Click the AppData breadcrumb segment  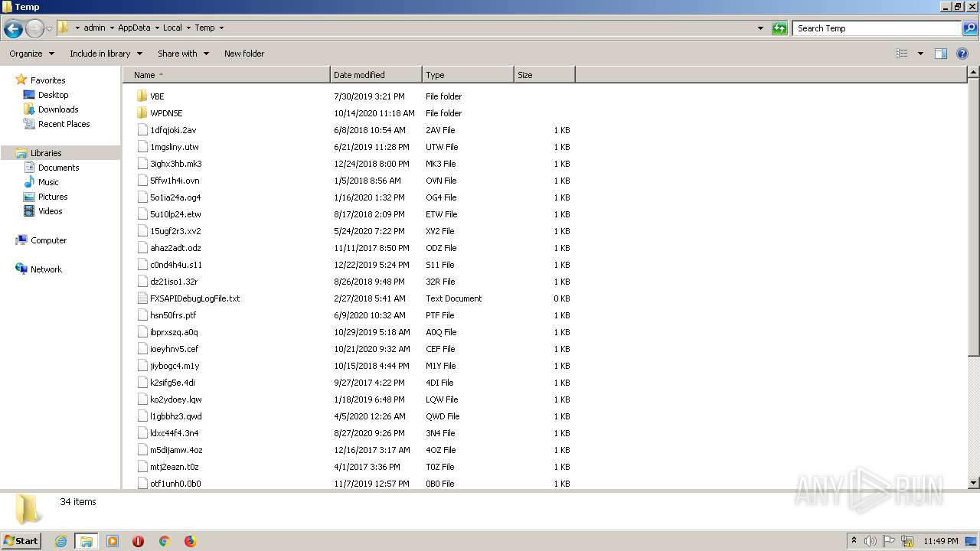click(x=134, y=28)
